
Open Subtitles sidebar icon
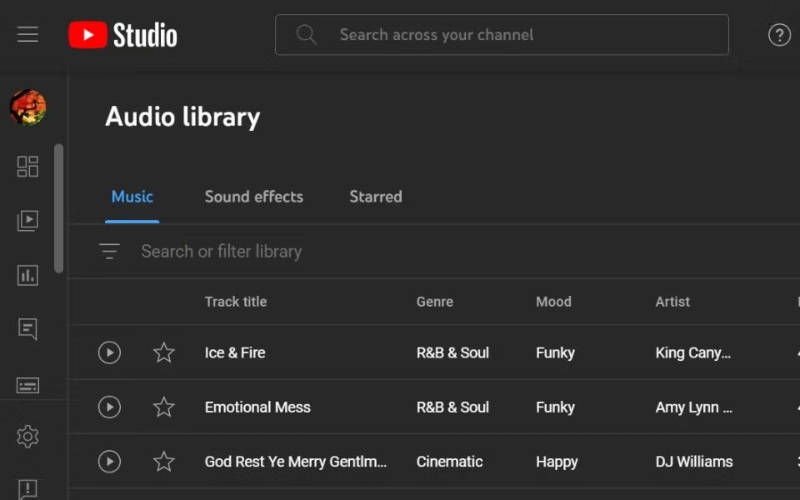point(28,385)
